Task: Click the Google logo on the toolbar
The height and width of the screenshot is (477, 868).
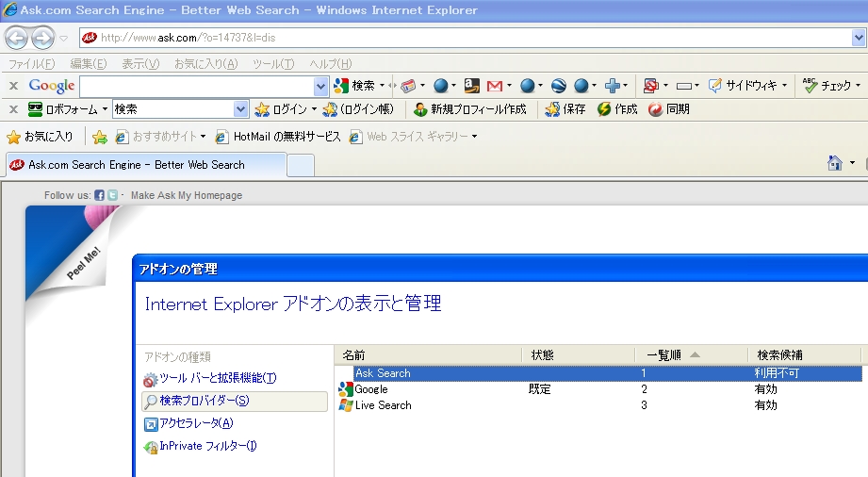Action: pyautogui.click(x=52, y=86)
